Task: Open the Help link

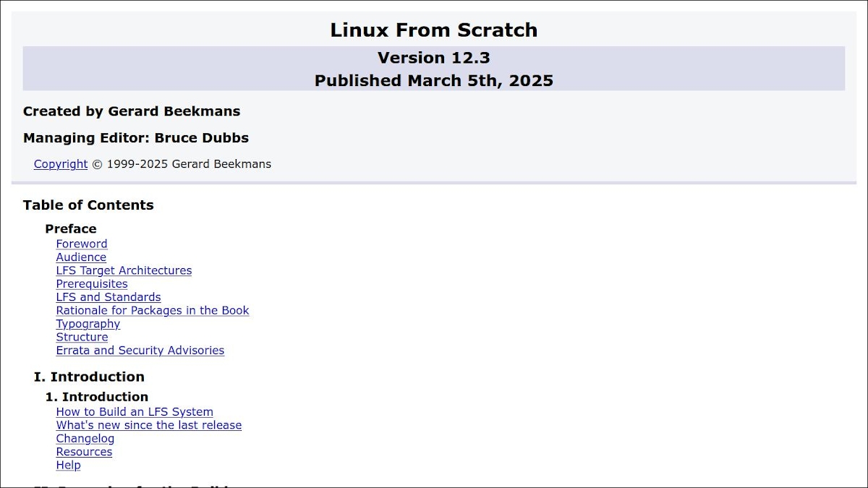Action: point(68,466)
